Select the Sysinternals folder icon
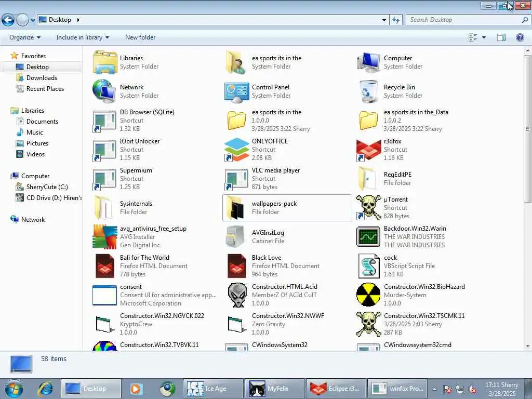Screen dimensions: 532x399 tap(103, 208)
